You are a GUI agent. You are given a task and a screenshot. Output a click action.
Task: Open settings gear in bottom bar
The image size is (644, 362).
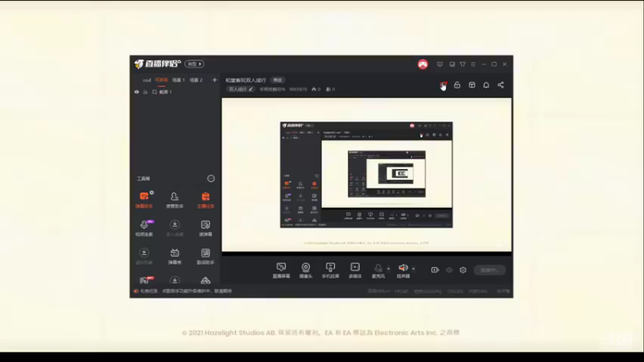tap(463, 270)
